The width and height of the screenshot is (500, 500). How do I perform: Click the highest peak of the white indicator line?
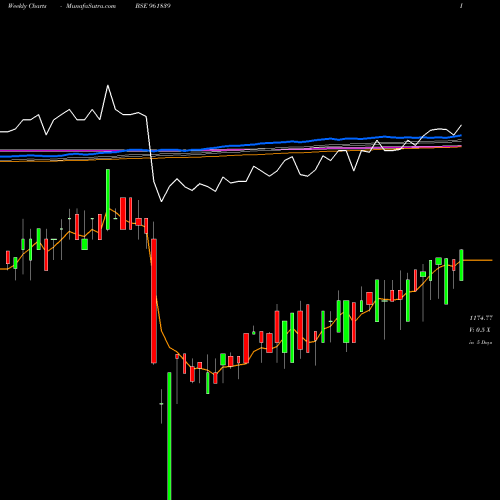108,86
